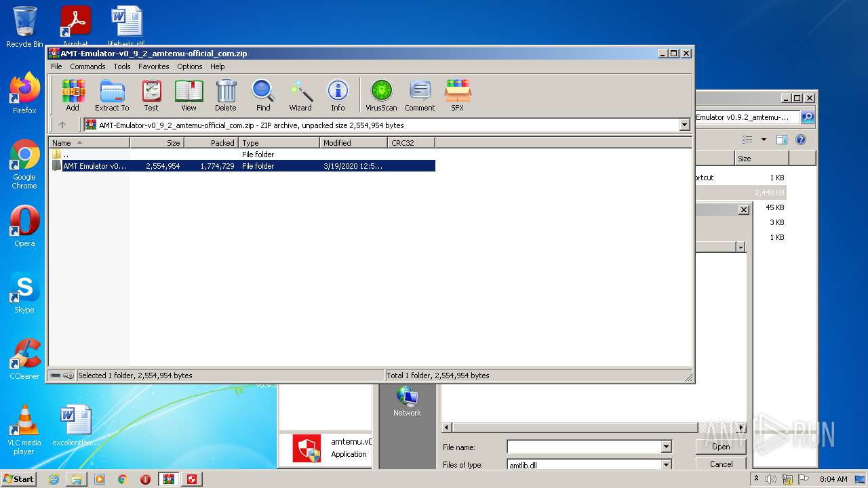Select the AMT Emulator folder row
868x488 pixels.
243,166
